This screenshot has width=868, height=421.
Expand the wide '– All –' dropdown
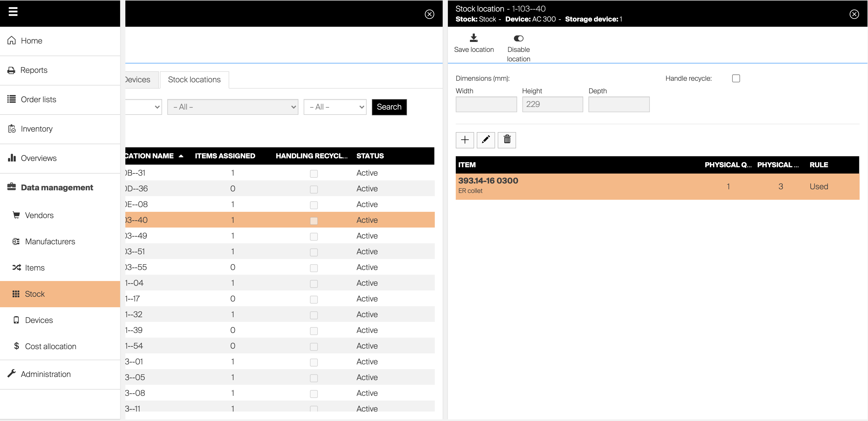(233, 107)
